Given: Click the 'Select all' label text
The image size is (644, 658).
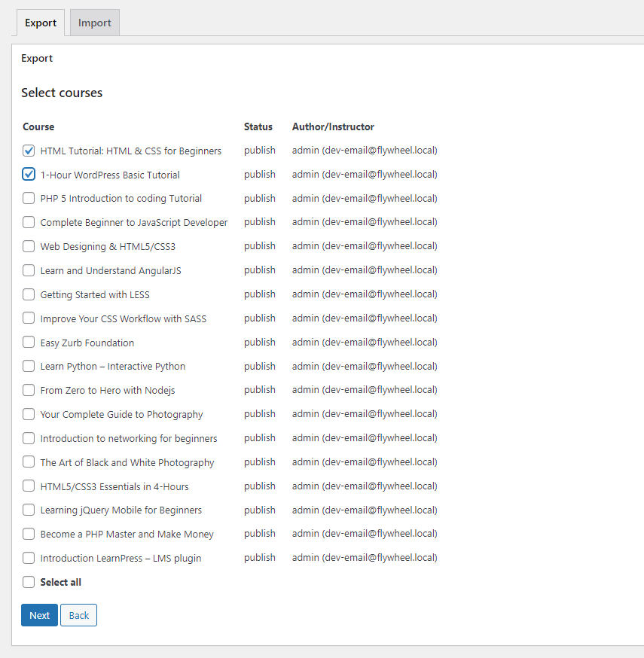Looking at the screenshot, I should (x=61, y=583).
